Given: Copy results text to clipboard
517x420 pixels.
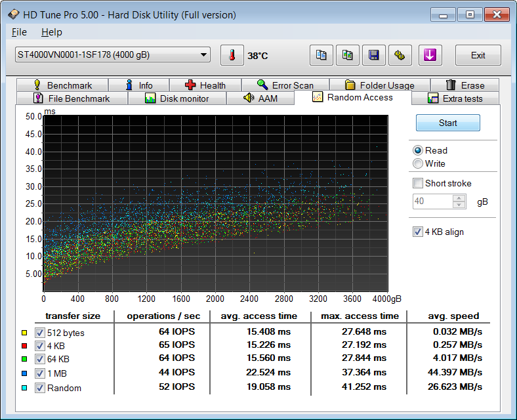Looking at the screenshot, I should (x=321, y=55).
